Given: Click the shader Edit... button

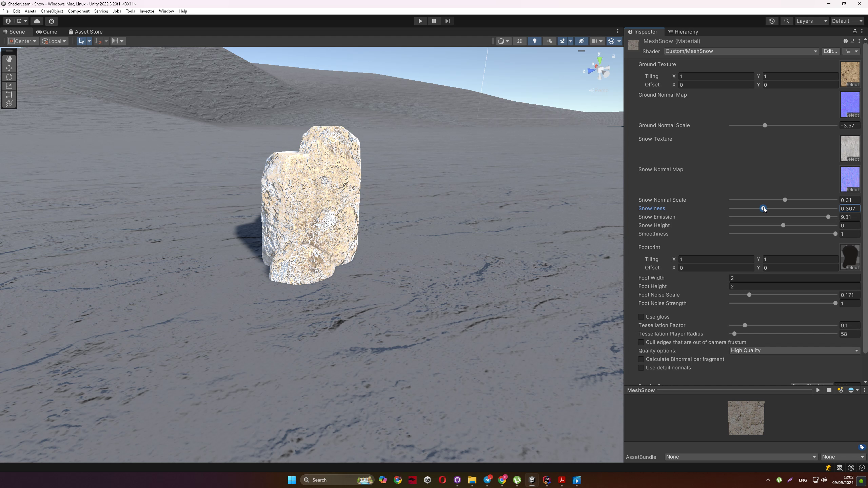Looking at the screenshot, I should coord(830,51).
